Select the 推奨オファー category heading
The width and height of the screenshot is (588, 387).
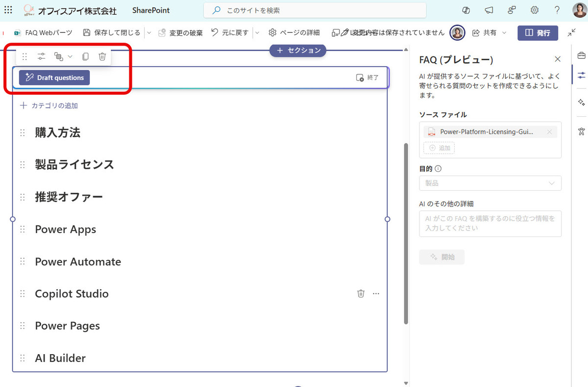pos(69,197)
